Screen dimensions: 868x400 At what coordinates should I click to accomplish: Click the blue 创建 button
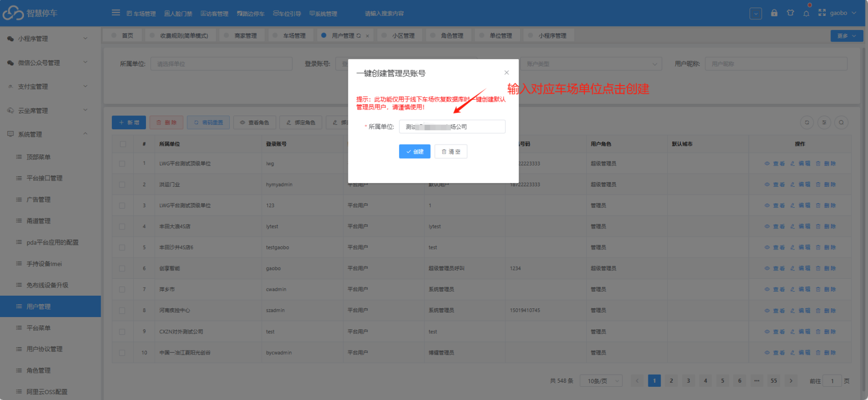[x=415, y=152]
